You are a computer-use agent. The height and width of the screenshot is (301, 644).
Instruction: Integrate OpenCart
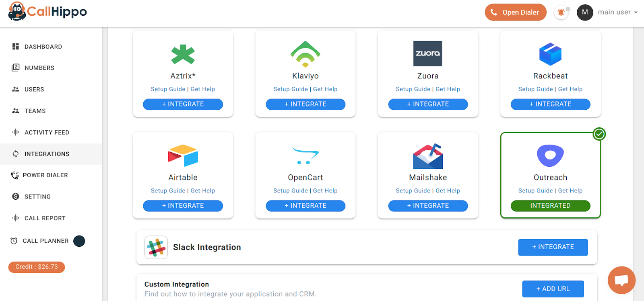tap(305, 206)
